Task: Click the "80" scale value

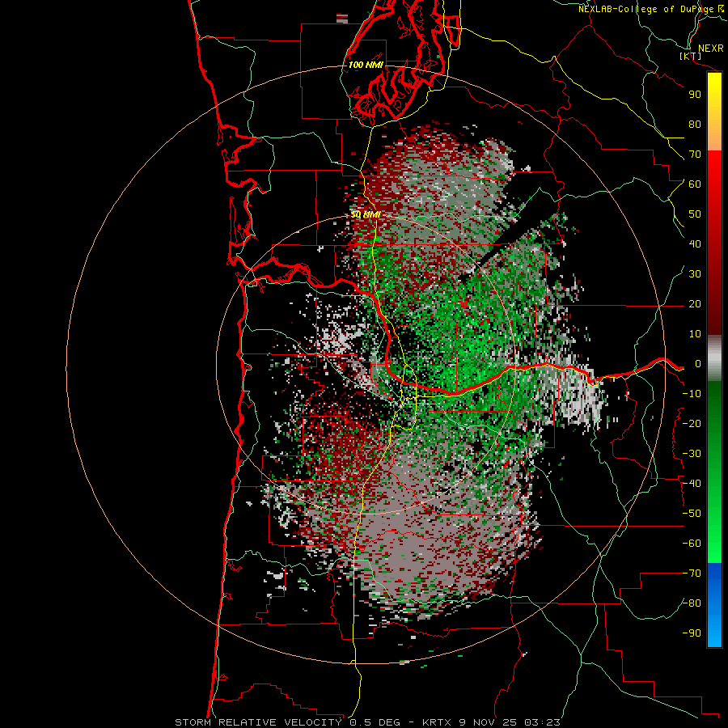Action: [x=695, y=124]
